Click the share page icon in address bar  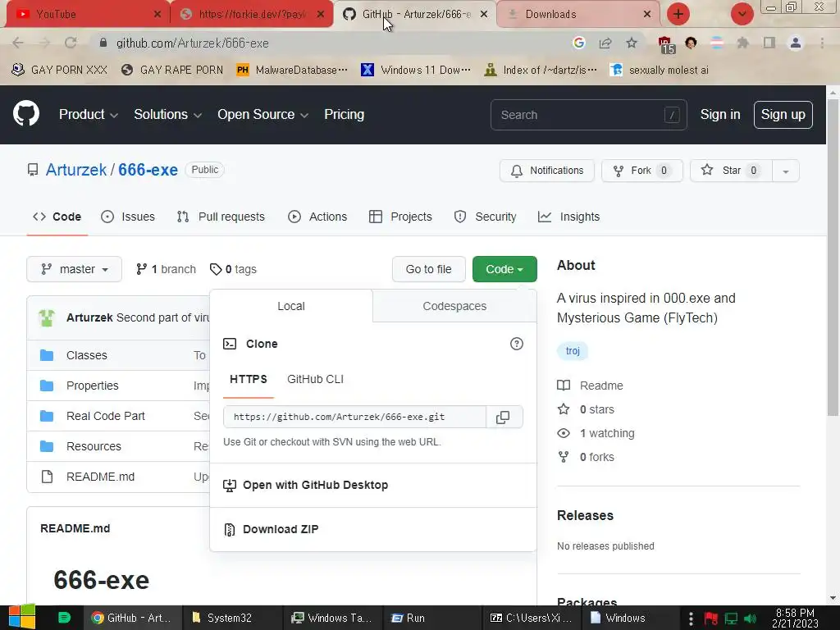click(605, 43)
